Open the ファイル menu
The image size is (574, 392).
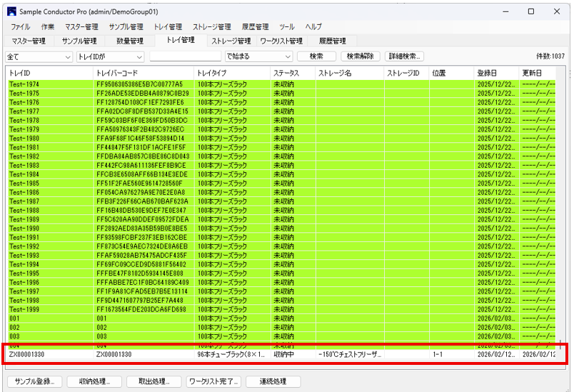tap(20, 26)
